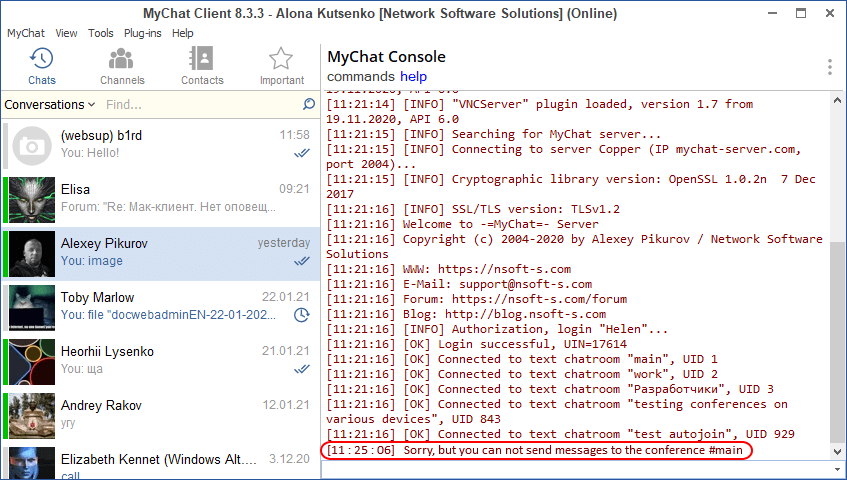Viewport: 847px width, 480px height.
Task: Open the Tools menu
Action: [101, 33]
